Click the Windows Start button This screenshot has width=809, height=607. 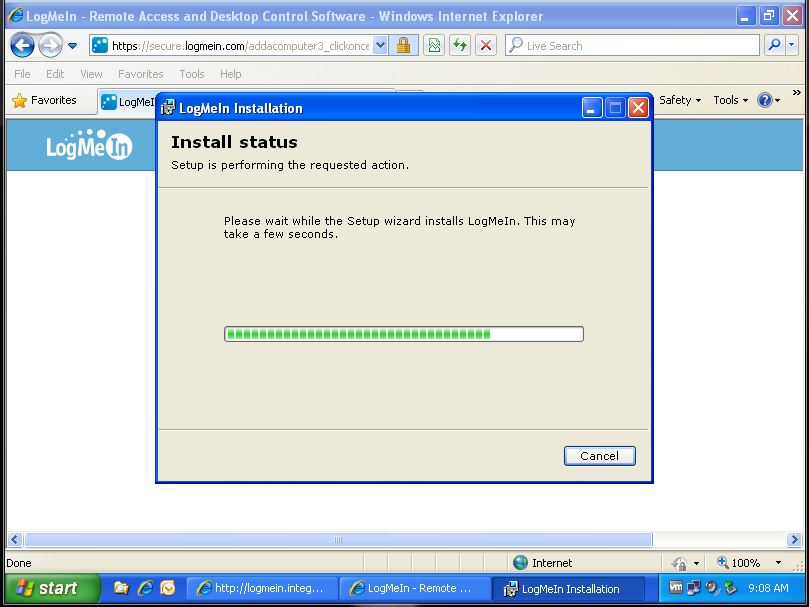[x=52, y=588]
